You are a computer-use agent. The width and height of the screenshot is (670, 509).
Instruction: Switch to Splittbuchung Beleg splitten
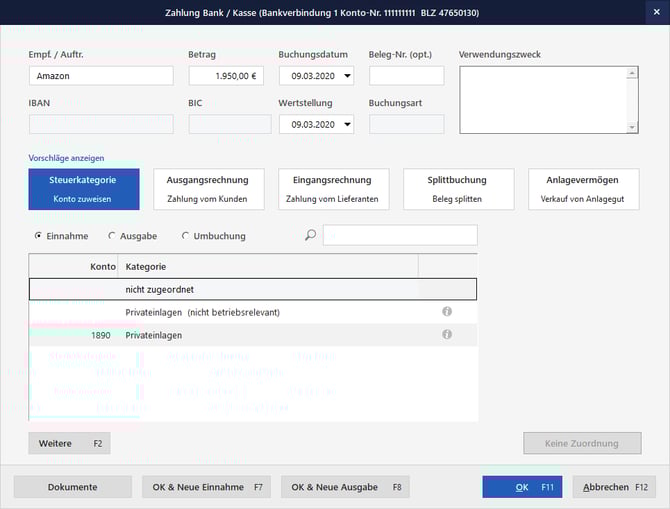(458, 189)
